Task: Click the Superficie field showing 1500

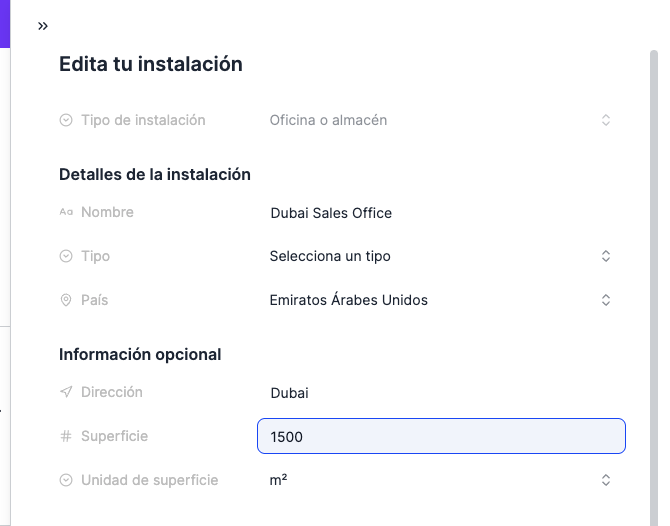Action: pyautogui.click(x=441, y=436)
